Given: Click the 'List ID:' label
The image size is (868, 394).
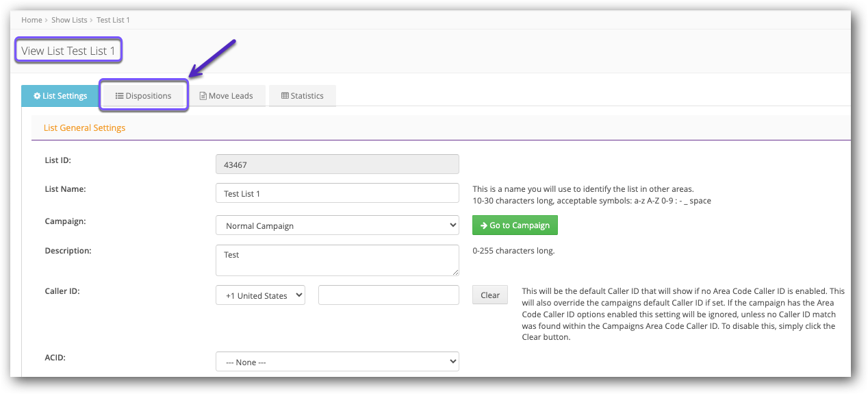Looking at the screenshot, I should (x=58, y=160).
